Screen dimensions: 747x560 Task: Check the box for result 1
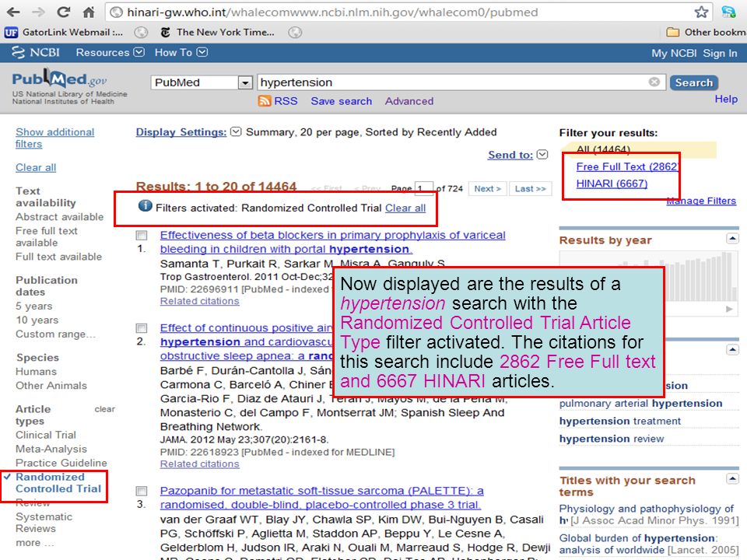(142, 235)
